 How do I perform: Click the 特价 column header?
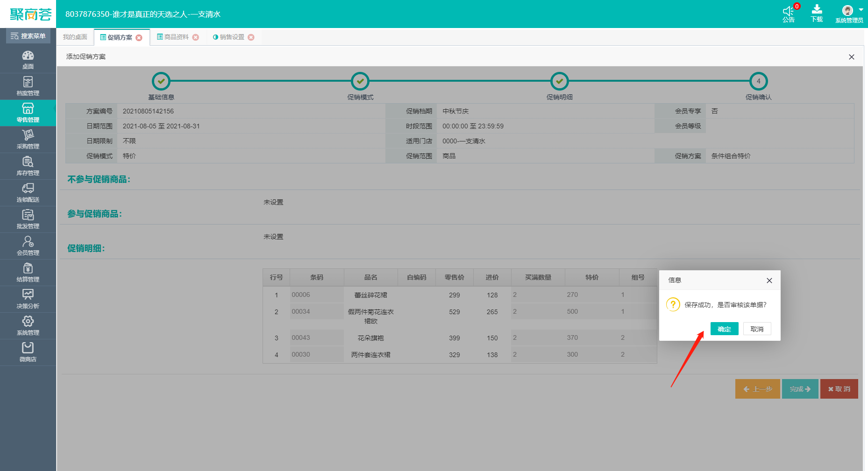tap(592, 277)
